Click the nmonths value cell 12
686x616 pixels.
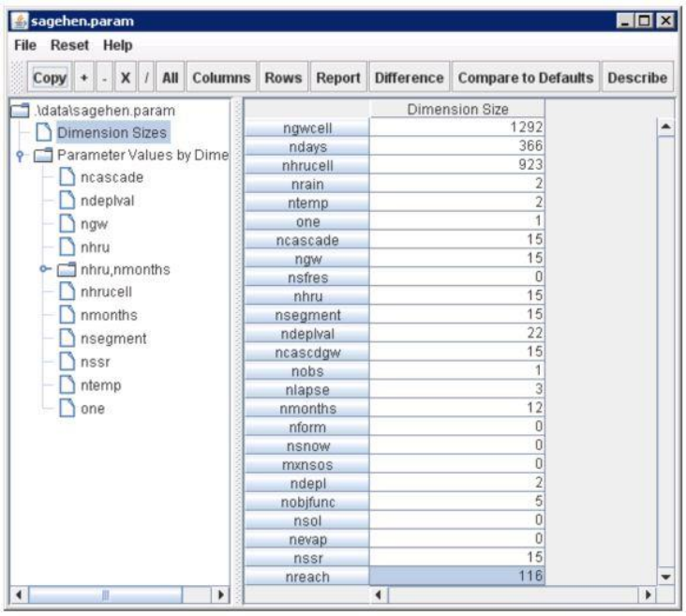tap(456, 408)
